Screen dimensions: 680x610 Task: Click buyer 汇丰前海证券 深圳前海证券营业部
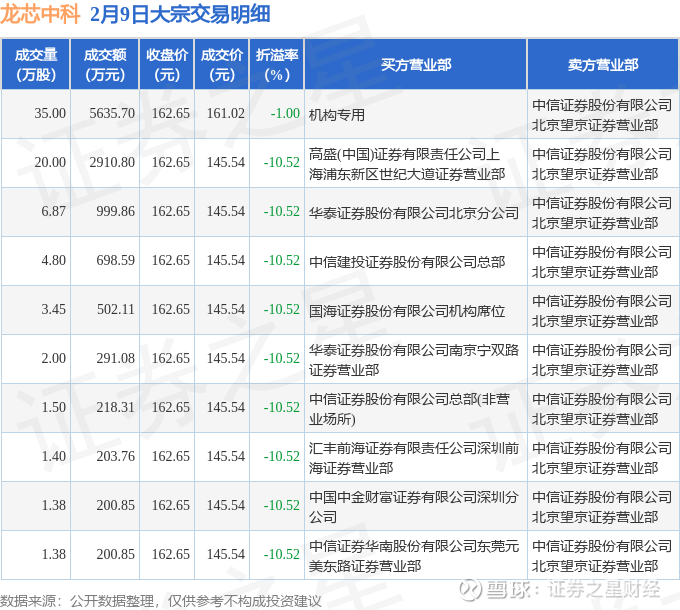[414, 458]
